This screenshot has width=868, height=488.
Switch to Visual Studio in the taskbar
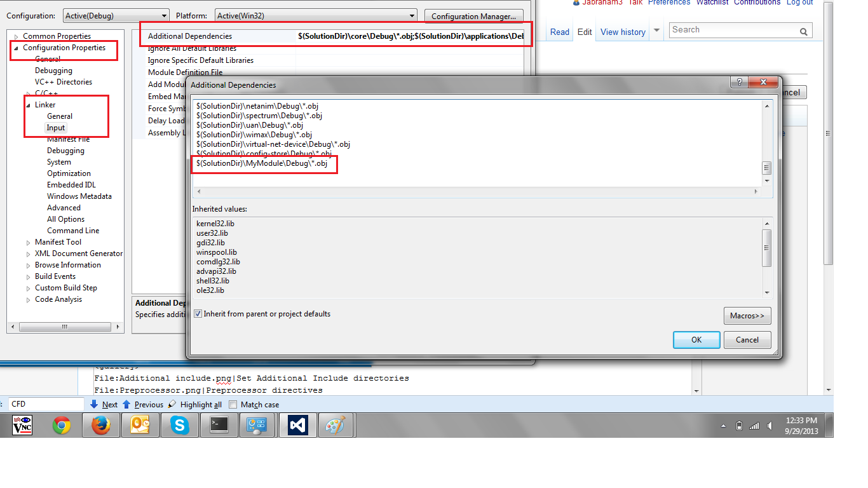pos(298,425)
